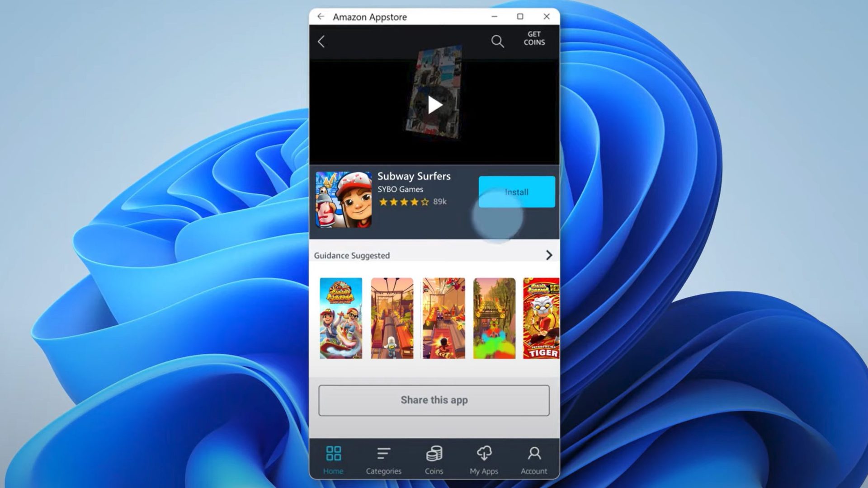Tap the Search icon

click(498, 41)
